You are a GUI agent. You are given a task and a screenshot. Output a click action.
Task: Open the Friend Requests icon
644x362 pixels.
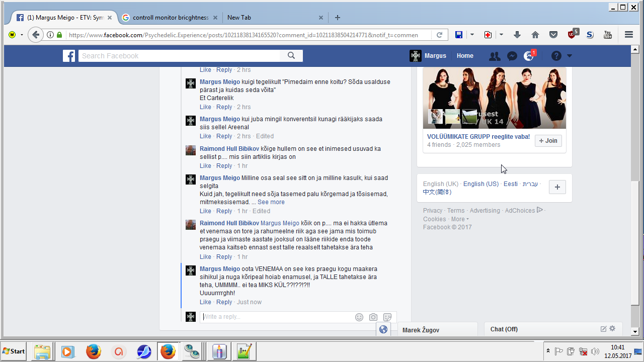pyautogui.click(x=495, y=56)
